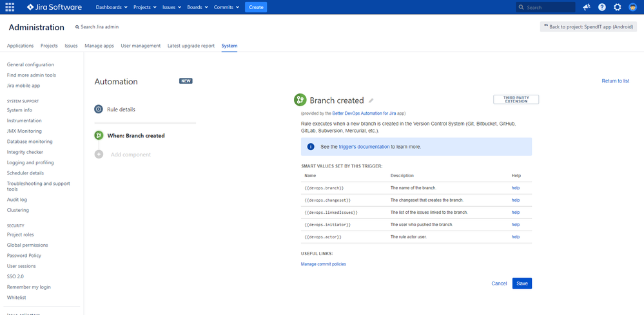The image size is (644, 315).
Task: Open the Audit log
Action: point(17,200)
